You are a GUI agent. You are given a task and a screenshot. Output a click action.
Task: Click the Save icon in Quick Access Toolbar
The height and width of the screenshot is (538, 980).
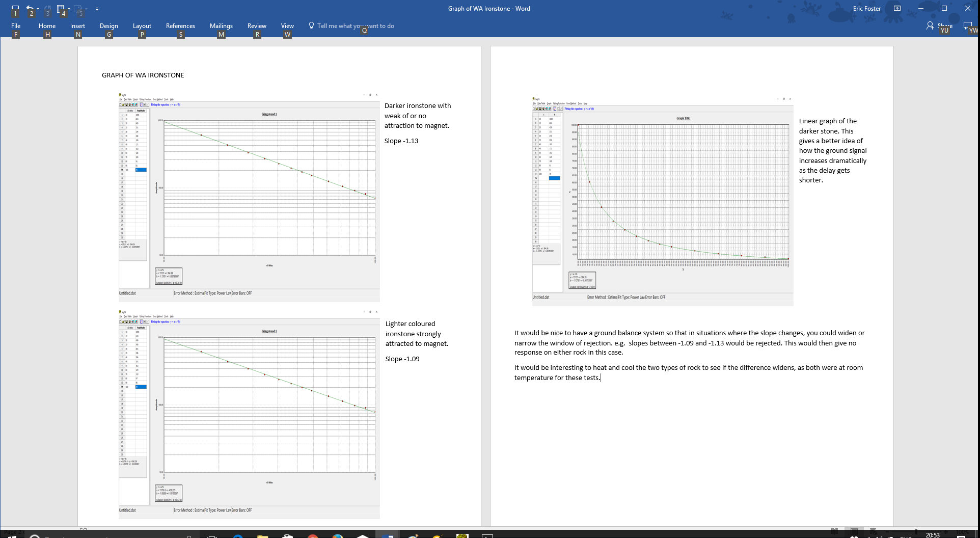tap(15, 9)
